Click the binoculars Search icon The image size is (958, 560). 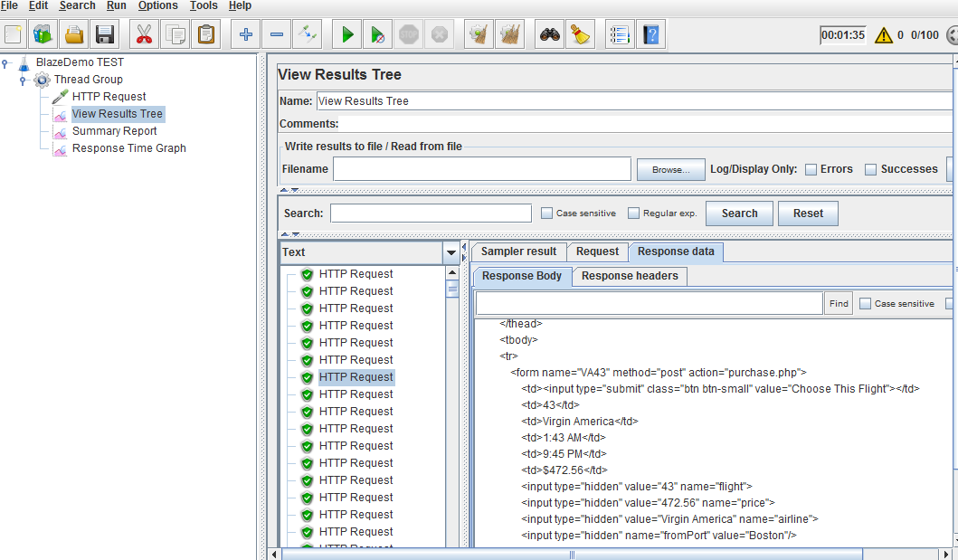click(x=549, y=35)
